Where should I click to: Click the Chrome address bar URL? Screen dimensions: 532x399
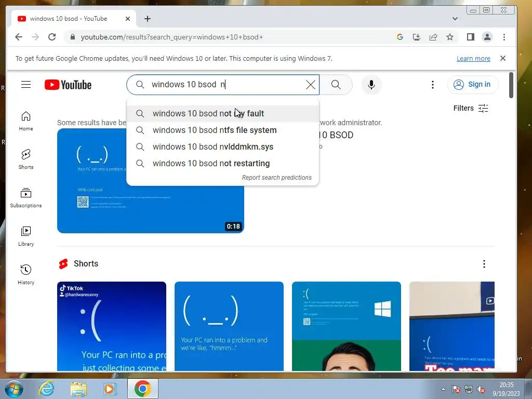(x=171, y=37)
